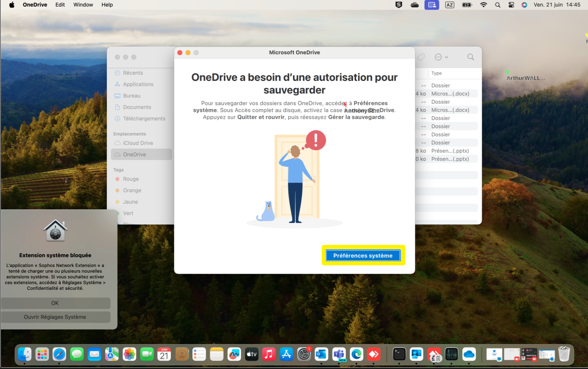Open the Apple menu

pyautogui.click(x=12, y=5)
